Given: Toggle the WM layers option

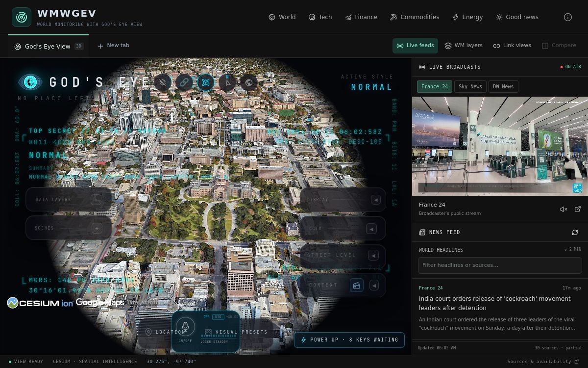Looking at the screenshot, I should (464, 46).
